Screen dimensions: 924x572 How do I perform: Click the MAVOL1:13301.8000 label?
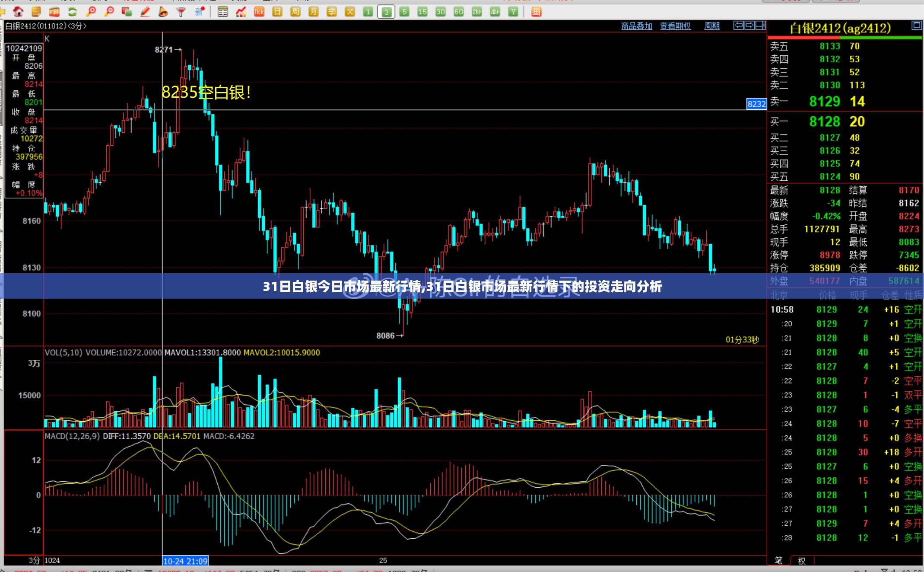coord(203,353)
